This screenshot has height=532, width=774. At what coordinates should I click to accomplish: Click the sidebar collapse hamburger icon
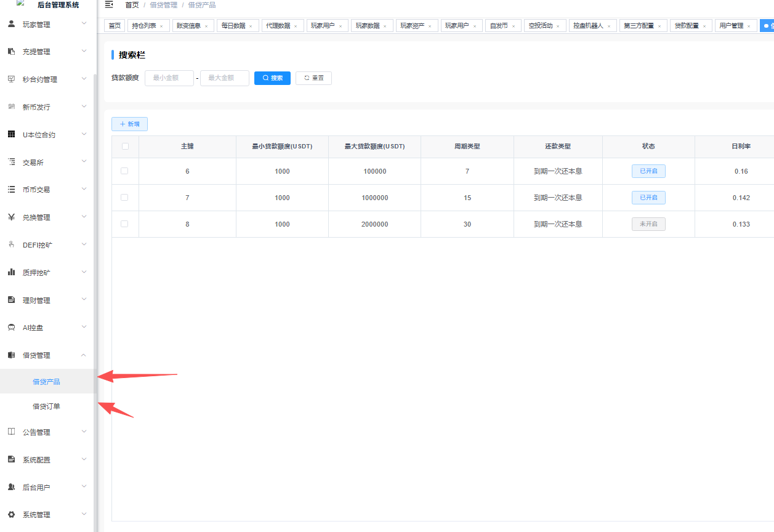point(109,5)
